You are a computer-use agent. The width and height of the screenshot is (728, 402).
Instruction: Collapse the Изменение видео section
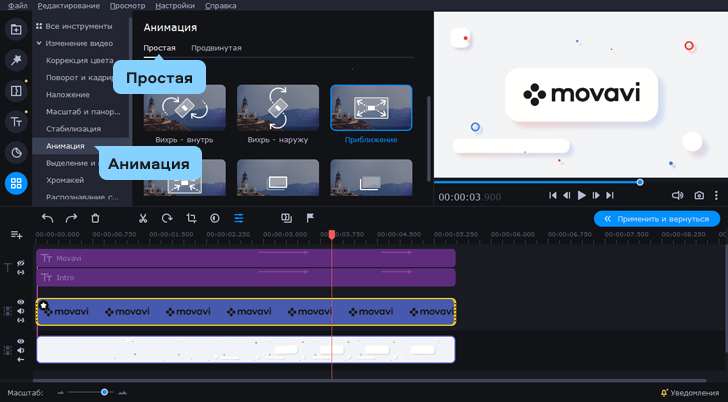point(39,43)
